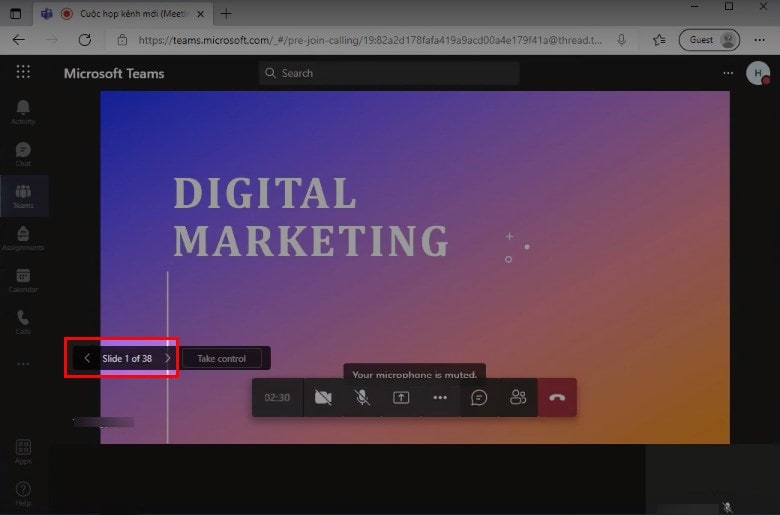780x515 pixels.
Task: Show the meeting conversation panel
Action: click(x=479, y=398)
